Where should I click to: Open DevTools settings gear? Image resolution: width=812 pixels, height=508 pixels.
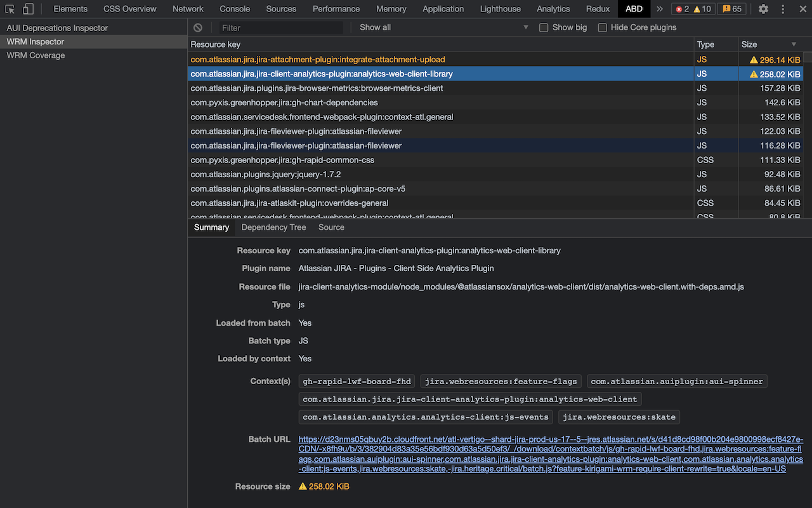pyautogui.click(x=764, y=9)
